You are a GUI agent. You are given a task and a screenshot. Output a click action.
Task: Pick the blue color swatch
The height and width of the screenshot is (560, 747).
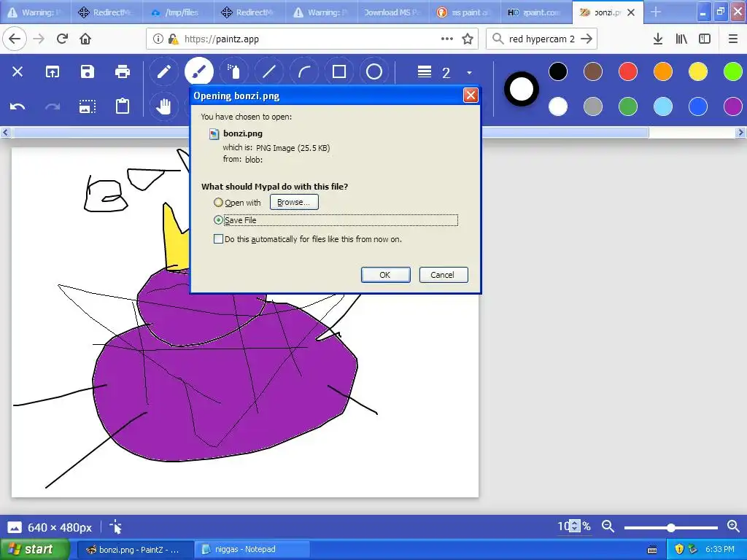point(698,106)
